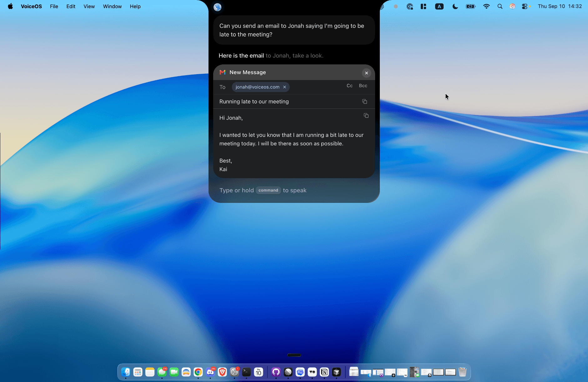This screenshot has width=588, height=382.
Task: Open the window tiling layout menu bar icon
Action: [424, 6]
